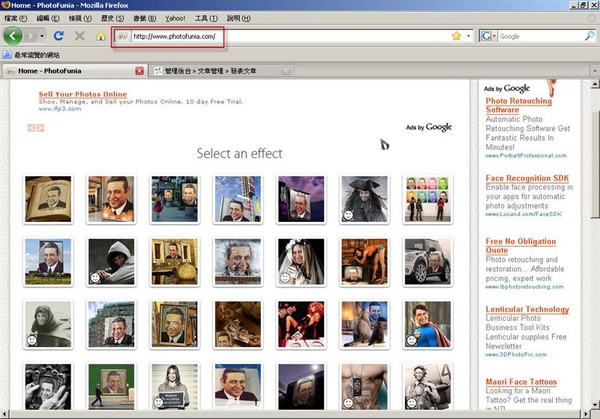
Task: Open the Yahoo! menu
Action: point(175,18)
